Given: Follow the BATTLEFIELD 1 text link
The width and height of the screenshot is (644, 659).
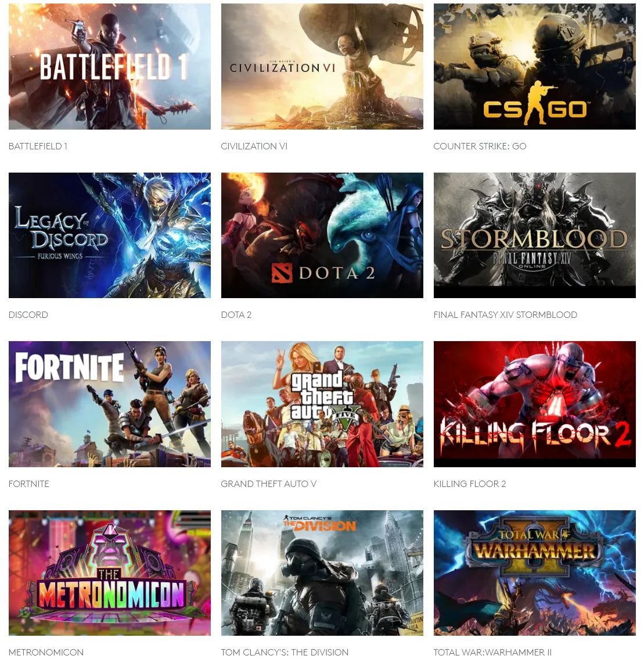Looking at the screenshot, I should (x=38, y=146).
